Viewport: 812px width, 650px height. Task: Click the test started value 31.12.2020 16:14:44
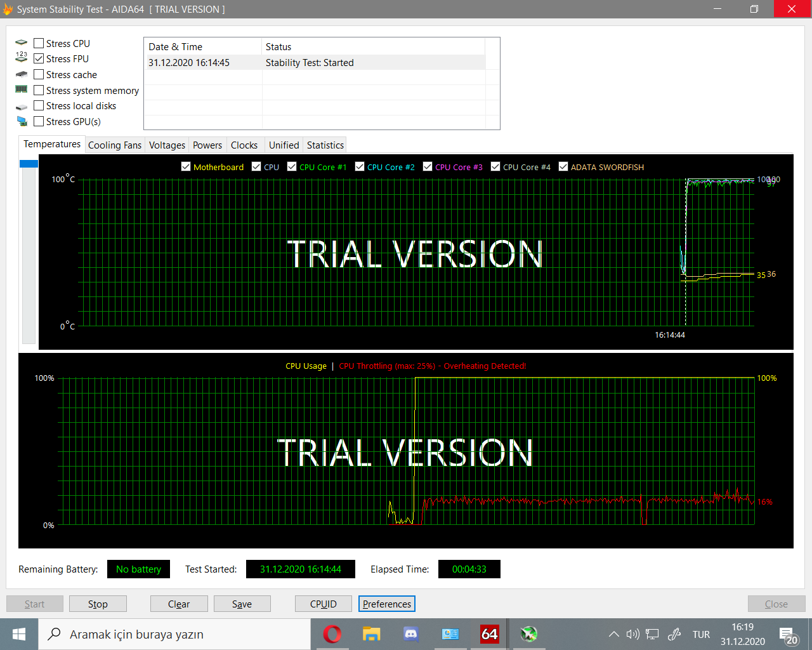[x=301, y=569]
